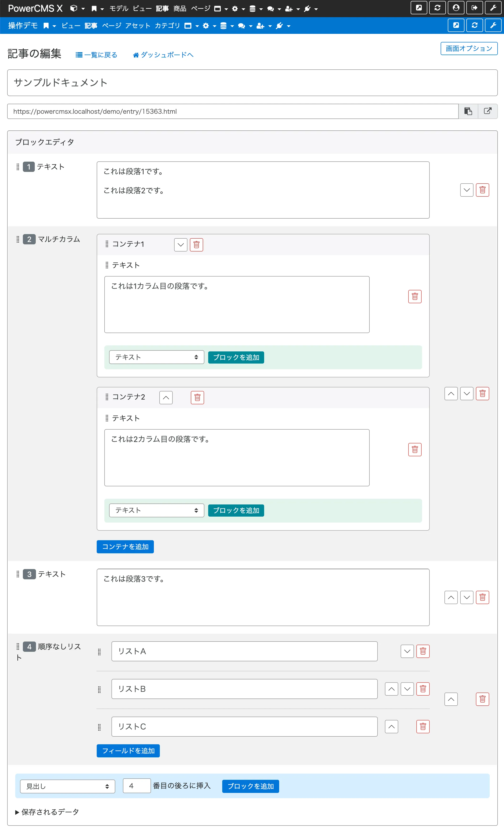
Task: Move リストA item down
Action: (x=407, y=651)
